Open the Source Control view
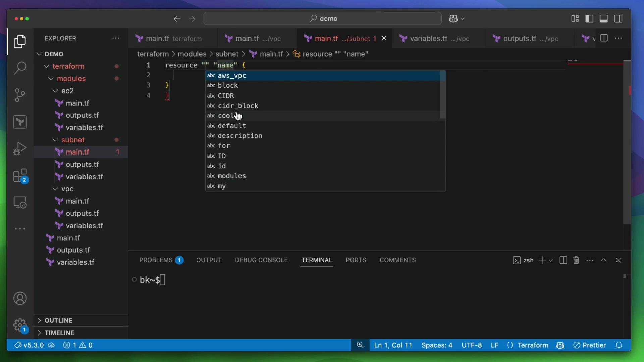Viewport: 644px width, 362px height. (20, 95)
